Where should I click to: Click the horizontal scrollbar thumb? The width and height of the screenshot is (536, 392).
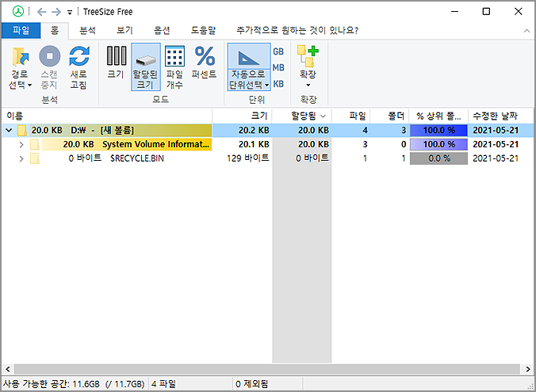(267, 369)
